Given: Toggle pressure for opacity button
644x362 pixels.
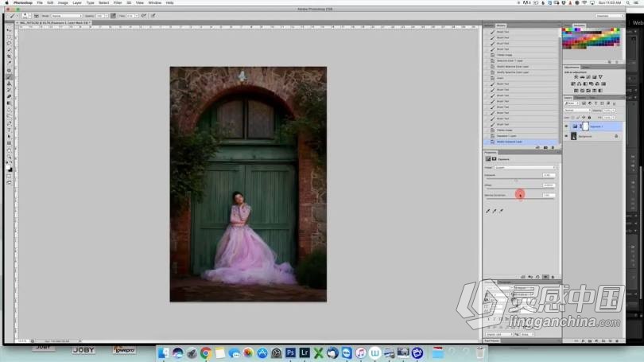Looking at the screenshot, I should pyautogui.click(x=114, y=16).
